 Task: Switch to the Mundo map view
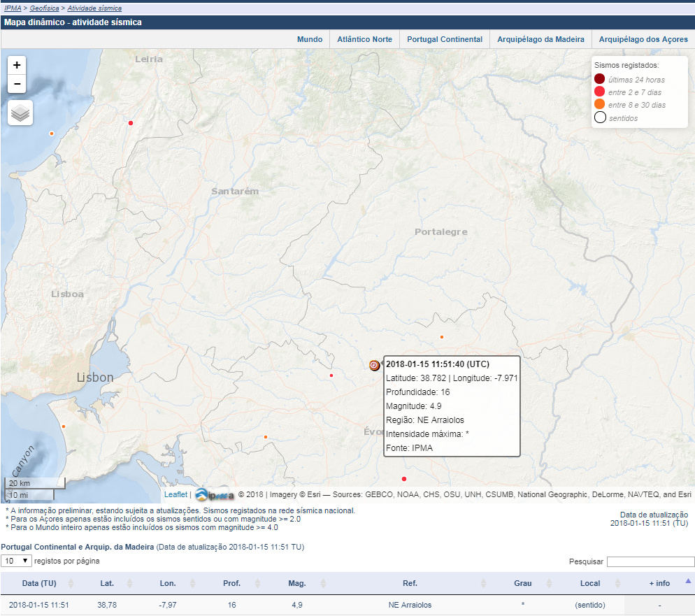310,39
